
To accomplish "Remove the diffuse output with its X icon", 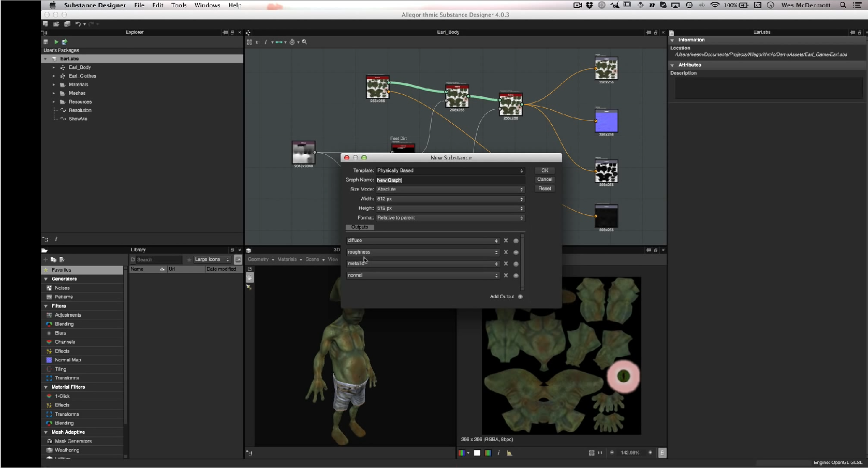I will (x=506, y=241).
